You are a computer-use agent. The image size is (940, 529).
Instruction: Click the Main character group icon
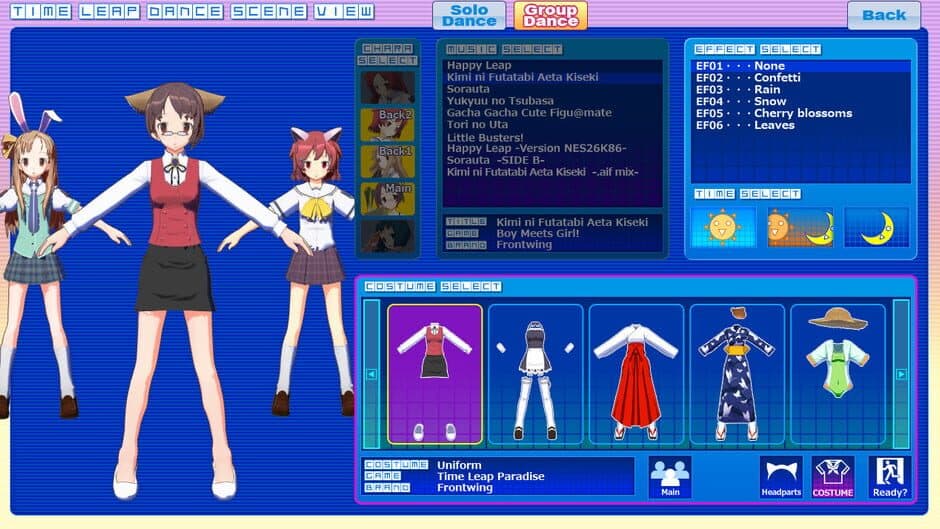(670, 477)
